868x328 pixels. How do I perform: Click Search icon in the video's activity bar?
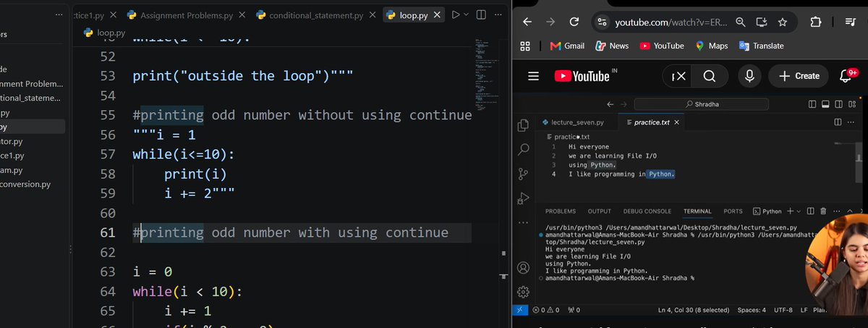[524, 150]
